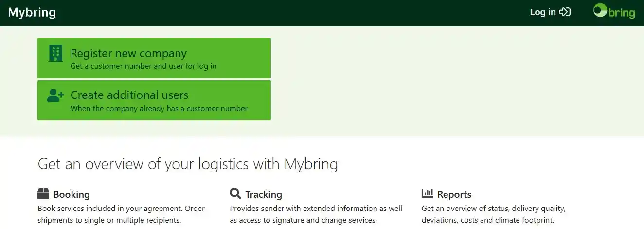Click the Tracking magnifying glass icon
Screen dimensions: 644x229
pyautogui.click(x=235, y=194)
